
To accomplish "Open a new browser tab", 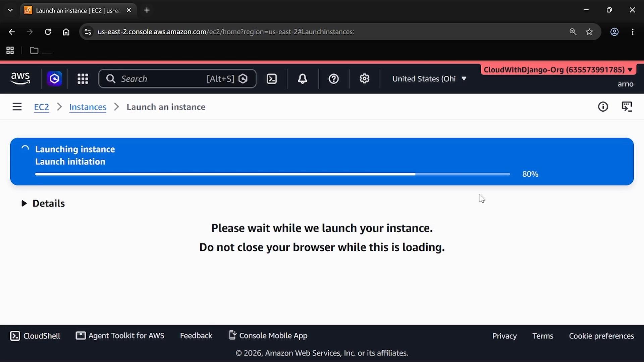I will [x=147, y=10].
